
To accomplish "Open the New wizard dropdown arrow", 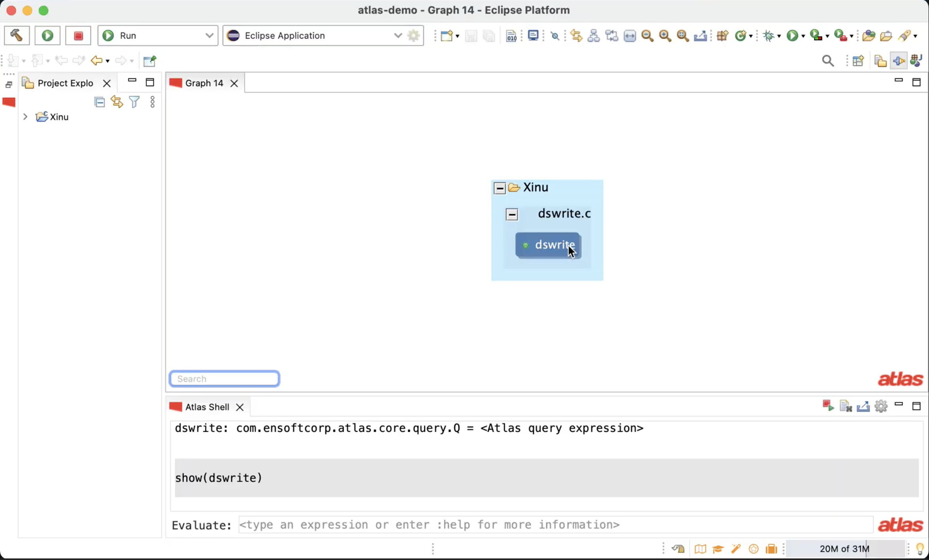I will pos(457,36).
